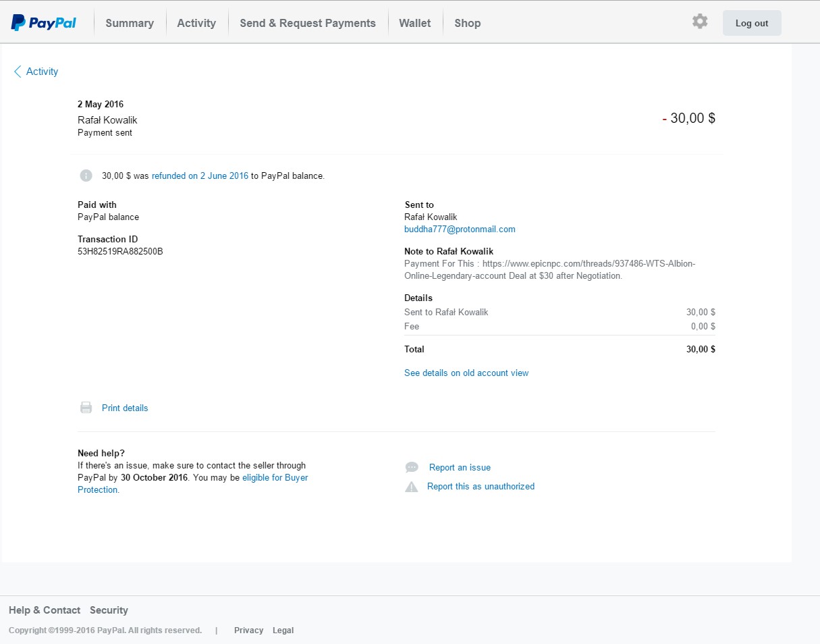Click the 0,00 $ fee value
Screen dimensions: 820x644
pyautogui.click(x=703, y=327)
